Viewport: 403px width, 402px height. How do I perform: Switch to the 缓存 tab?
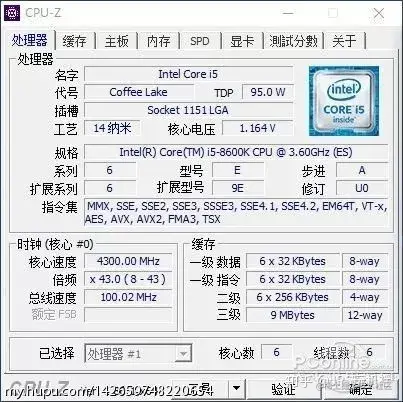tap(75, 41)
